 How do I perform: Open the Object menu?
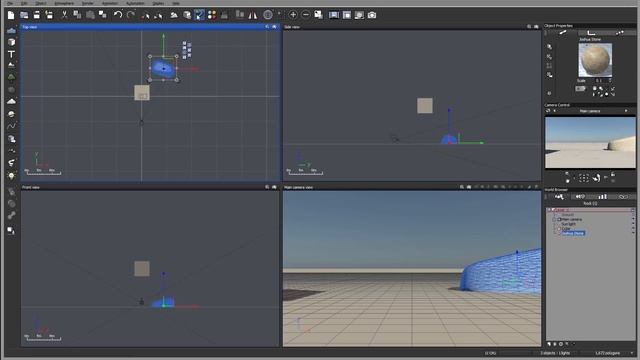click(40, 3)
